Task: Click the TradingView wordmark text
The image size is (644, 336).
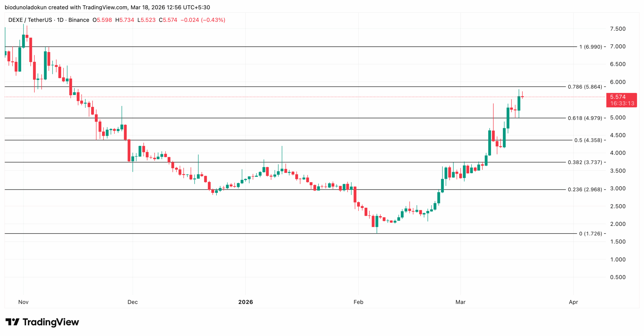Action: 51,322
